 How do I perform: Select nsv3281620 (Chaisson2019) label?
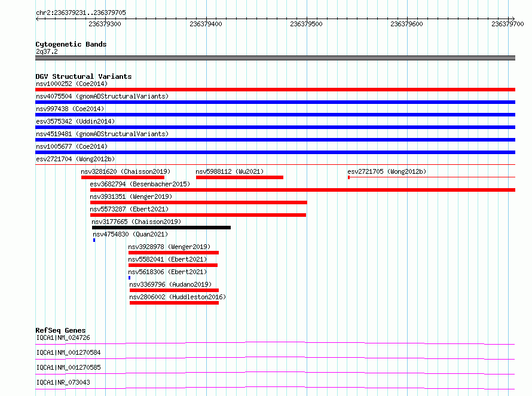tap(126, 171)
